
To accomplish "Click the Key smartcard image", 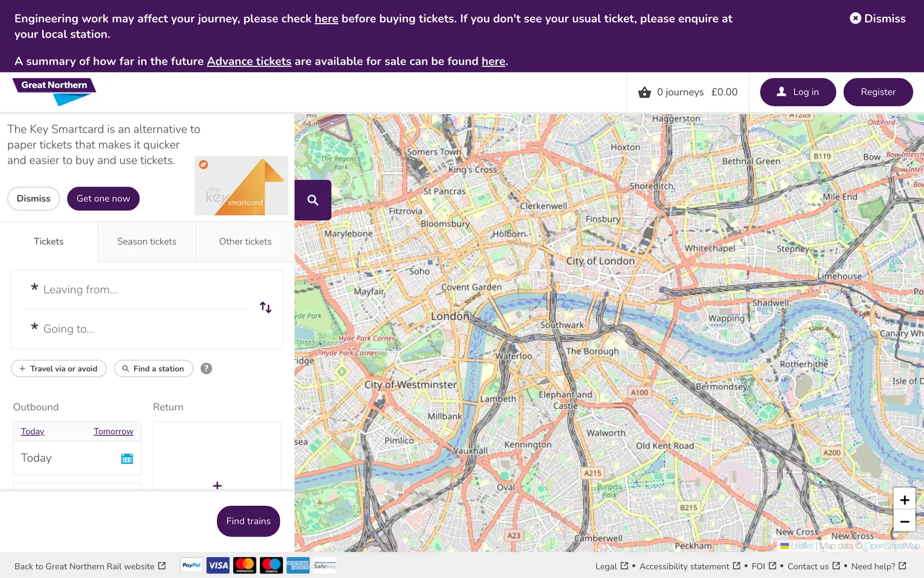I will coord(241,186).
